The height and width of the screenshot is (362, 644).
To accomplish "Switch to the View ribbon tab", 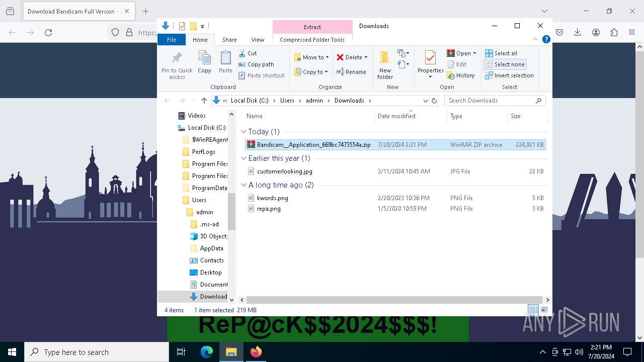I will 258,40.
